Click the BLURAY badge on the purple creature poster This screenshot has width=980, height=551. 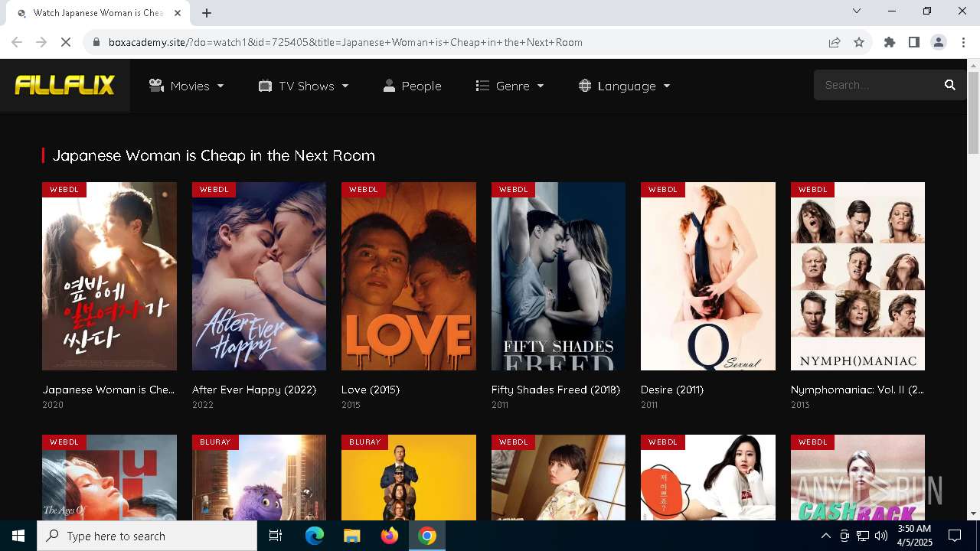point(215,442)
